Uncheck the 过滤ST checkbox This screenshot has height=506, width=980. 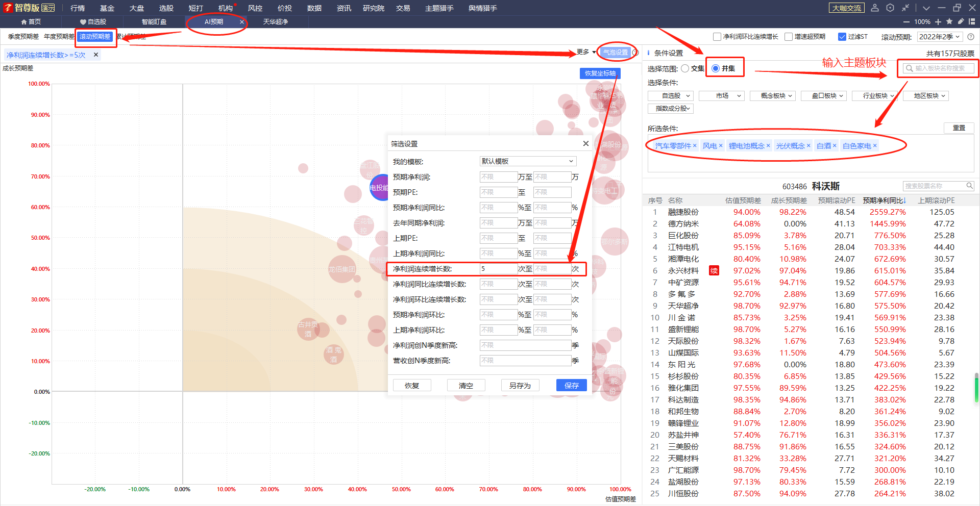(x=842, y=37)
